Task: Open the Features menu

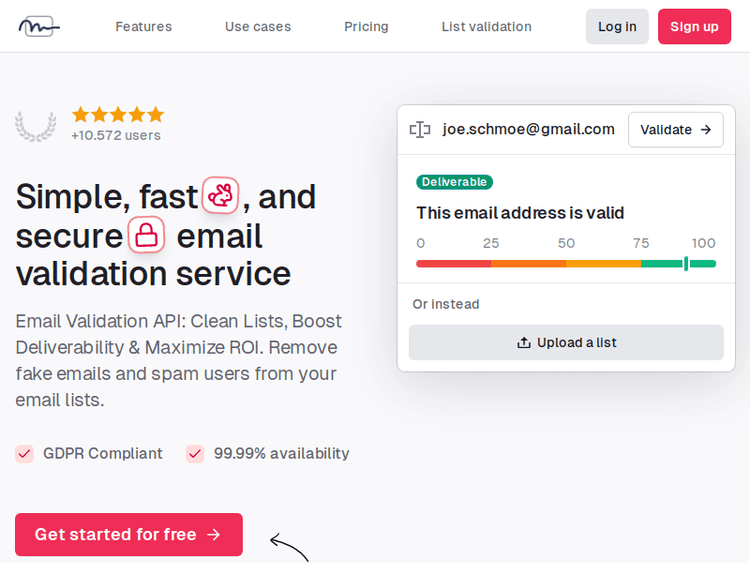Action: [143, 27]
